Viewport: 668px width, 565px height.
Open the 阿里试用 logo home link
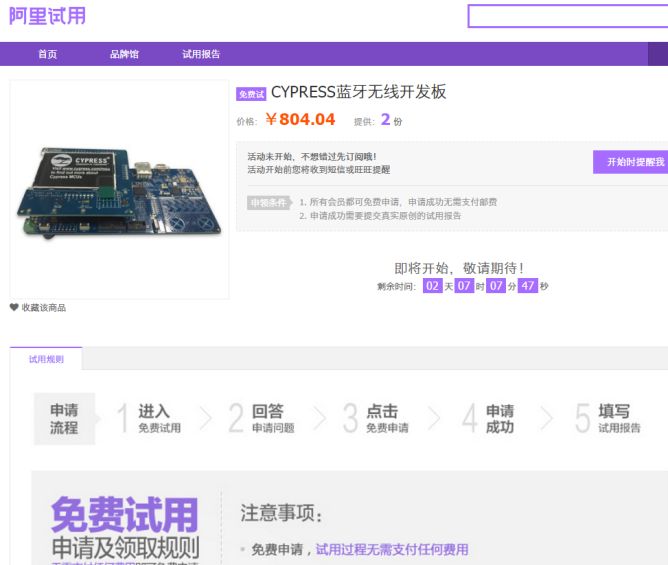(x=47, y=16)
